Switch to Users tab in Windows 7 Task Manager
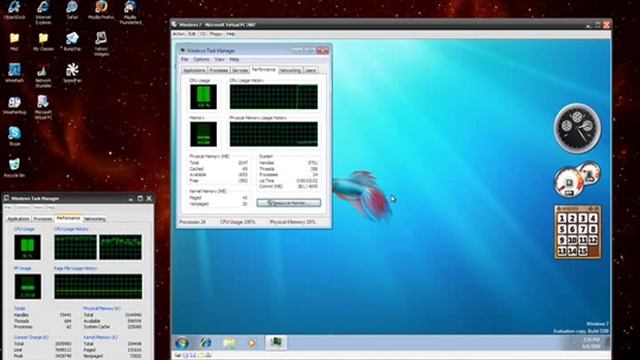The height and width of the screenshot is (360, 640). (x=311, y=71)
